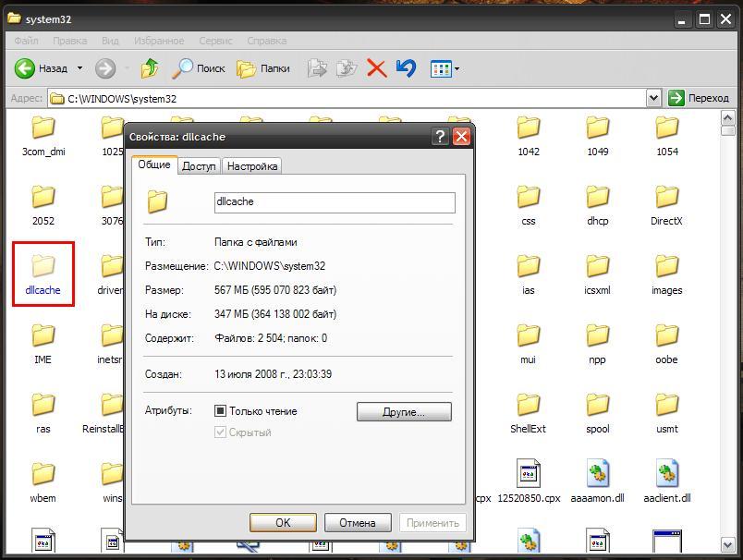Select the 1054 folder
Viewport: 743px width, 560px height.
coord(667,137)
